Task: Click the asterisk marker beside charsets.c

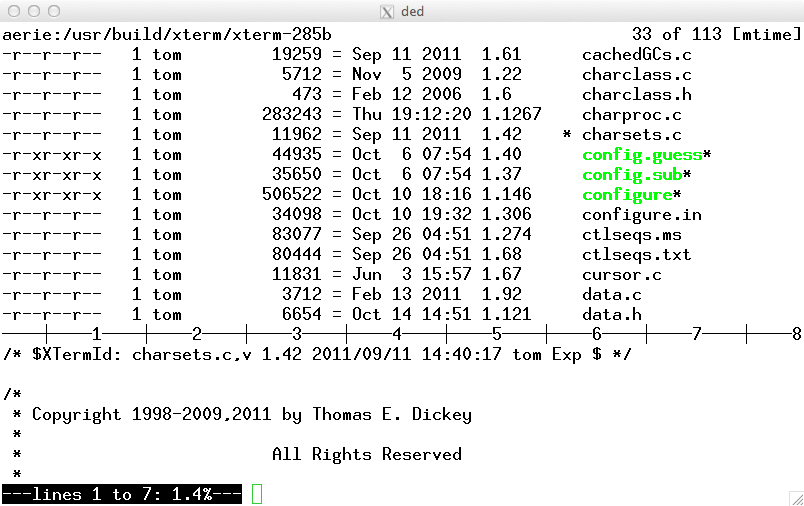Action: [567, 135]
